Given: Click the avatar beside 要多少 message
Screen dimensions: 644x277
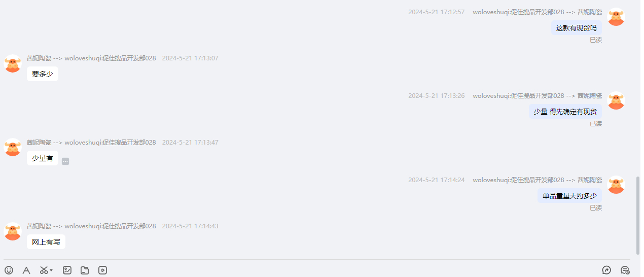Looking at the screenshot, I should click(13, 63).
